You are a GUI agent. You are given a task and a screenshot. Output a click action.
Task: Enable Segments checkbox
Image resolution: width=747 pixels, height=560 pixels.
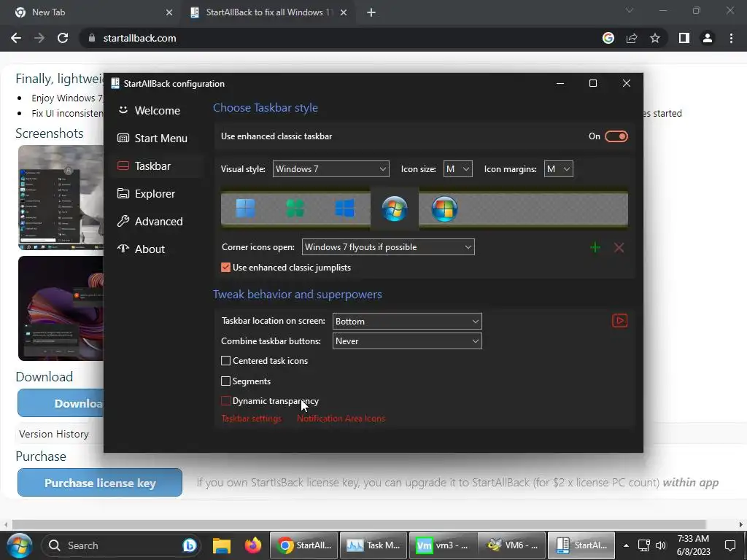click(226, 381)
